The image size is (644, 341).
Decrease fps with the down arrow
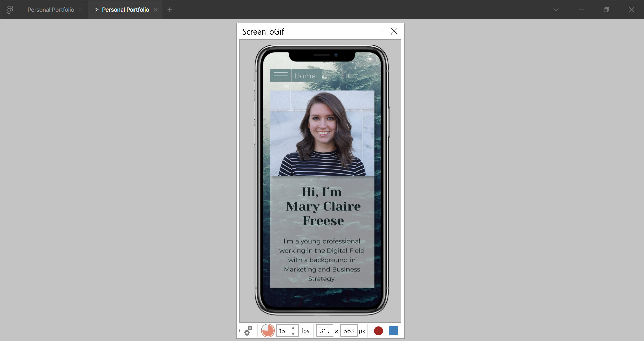(x=293, y=334)
